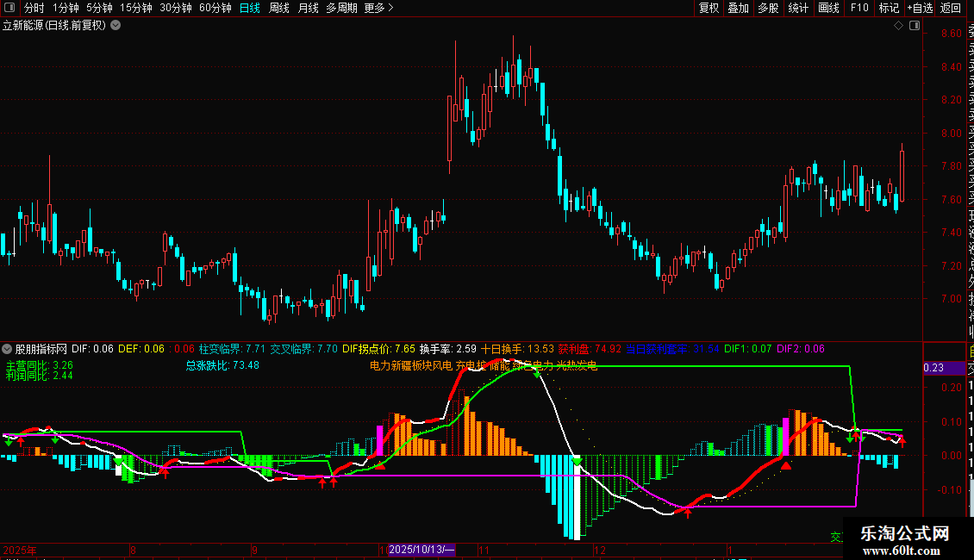Switch to 月线 monthly chart
The height and width of the screenshot is (560, 974).
308,8
